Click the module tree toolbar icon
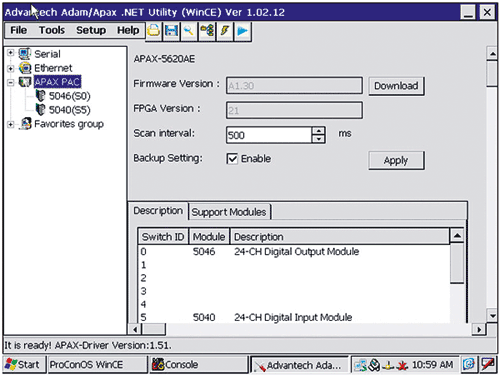Viewport: 500px width, 380px height. click(x=207, y=31)
